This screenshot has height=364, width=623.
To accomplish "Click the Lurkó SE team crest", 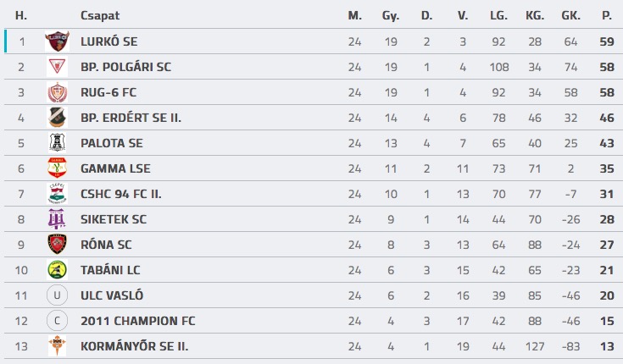I will (x=57, y=41).
